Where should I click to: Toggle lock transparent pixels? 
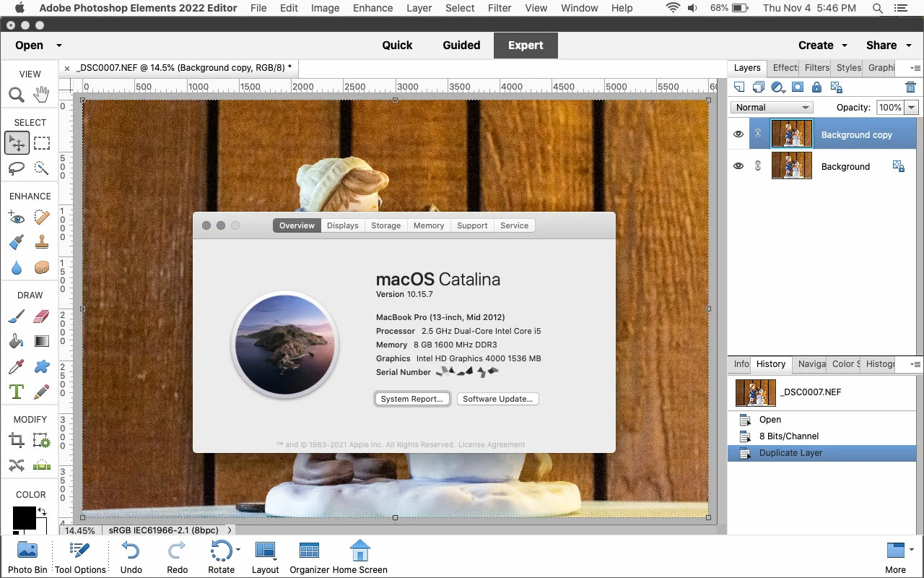coord(837,87)
